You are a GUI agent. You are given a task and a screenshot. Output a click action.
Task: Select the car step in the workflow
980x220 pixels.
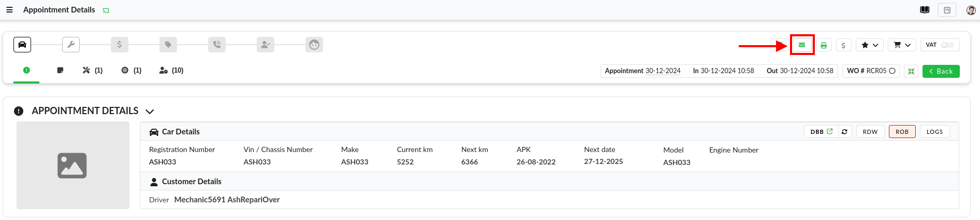(x=22, y=45)
